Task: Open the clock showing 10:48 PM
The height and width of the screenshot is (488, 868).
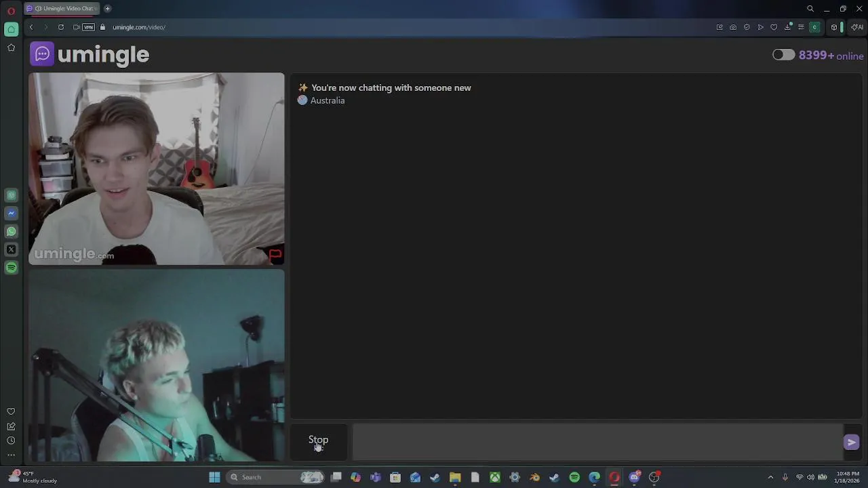Action: tap(848, 477)
